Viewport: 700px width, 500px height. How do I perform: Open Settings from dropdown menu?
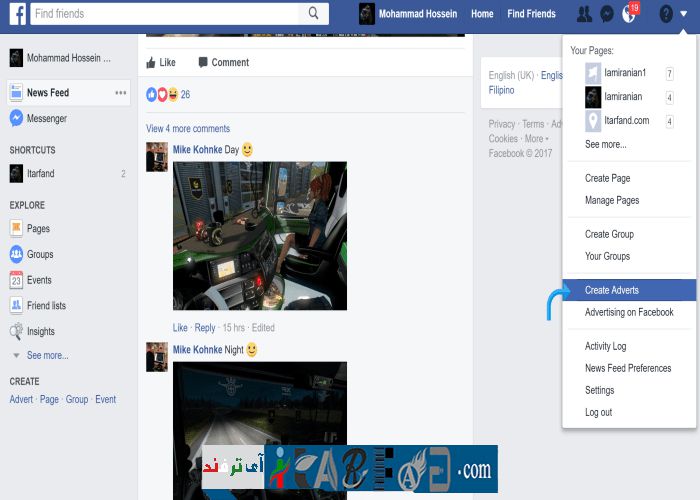coord(600,390)
